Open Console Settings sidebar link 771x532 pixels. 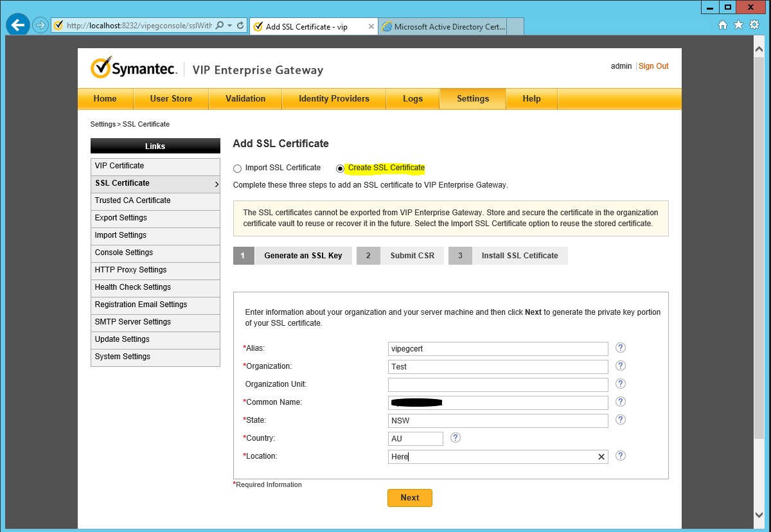point(155,253)
